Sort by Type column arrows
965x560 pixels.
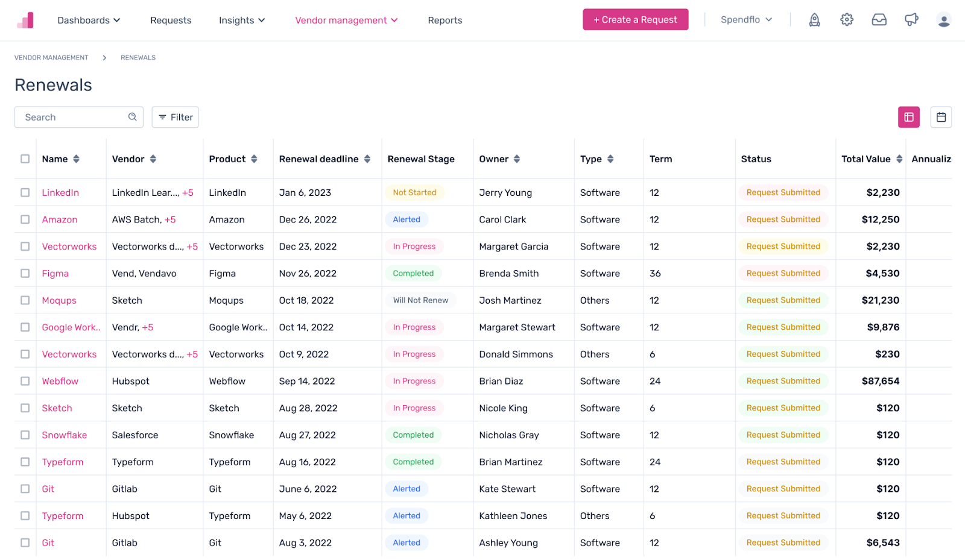(x=610, y=159)
